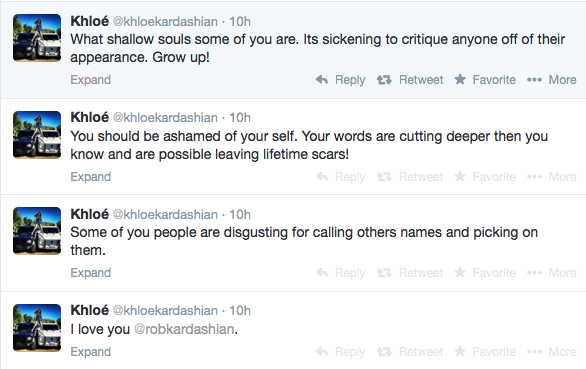The height and width of the screenshot is (369, 586).
Task: Reply to the 'shallow souls' tweet
Action: (x=340, y=80)
